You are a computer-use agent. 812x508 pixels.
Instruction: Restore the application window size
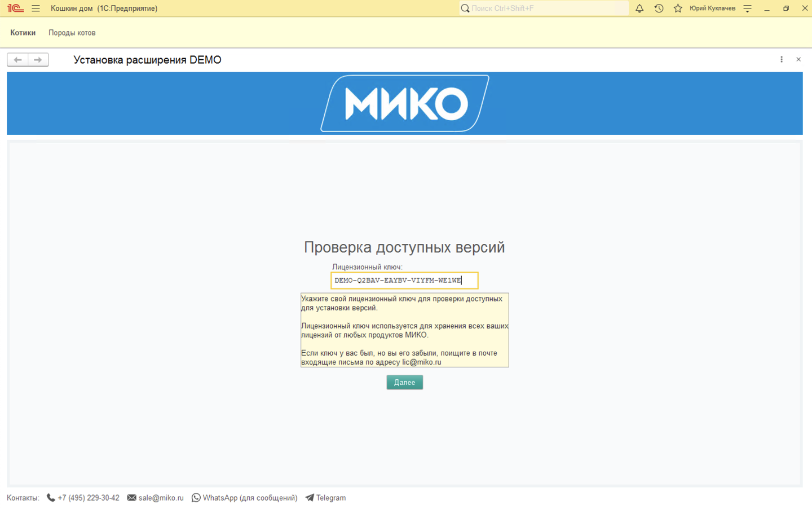[786, 8]
